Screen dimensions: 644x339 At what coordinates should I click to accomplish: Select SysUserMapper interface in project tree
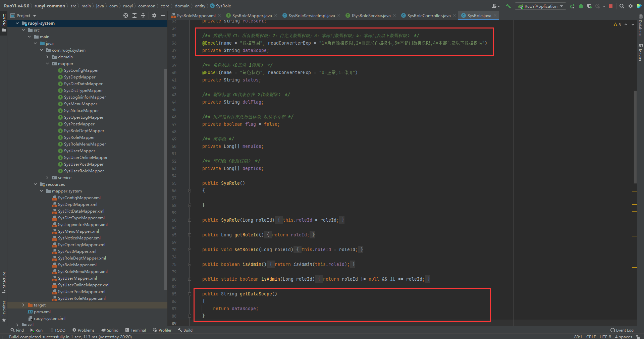coord(79,151)
